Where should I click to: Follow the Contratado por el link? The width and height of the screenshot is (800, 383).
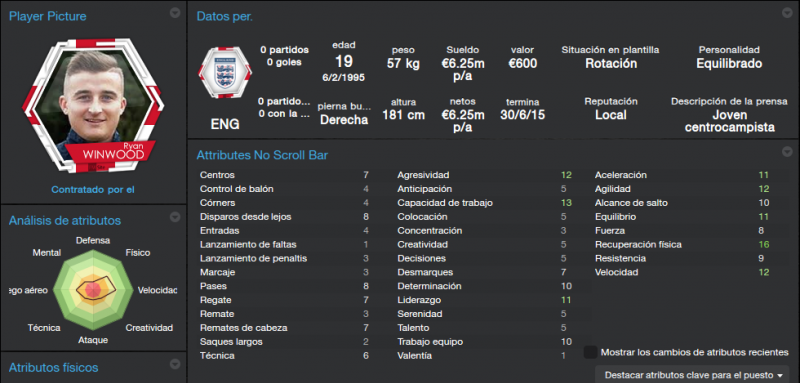pyautogui.click(x=93, y=190)
